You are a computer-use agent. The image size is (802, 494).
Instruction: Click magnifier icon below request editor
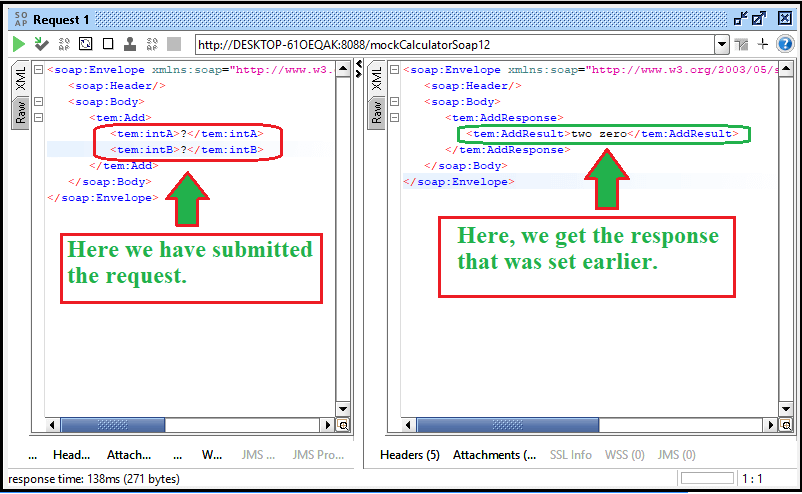click(343, 425)
